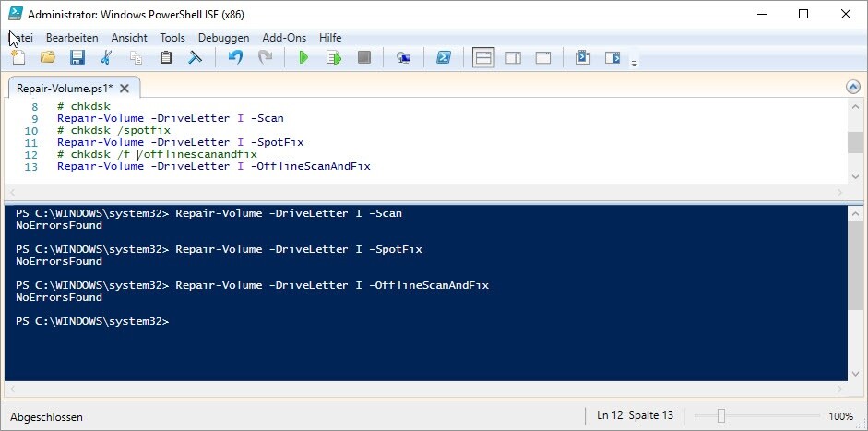Screen dimensions: 868x431
Task: Click the zoom slider in status bar
Action: (x=721, y=416)
